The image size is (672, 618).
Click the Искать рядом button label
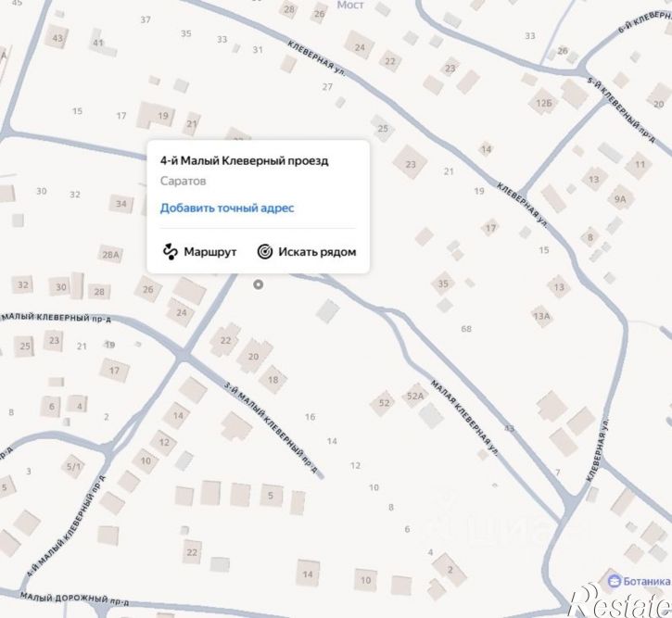(317, 252)
